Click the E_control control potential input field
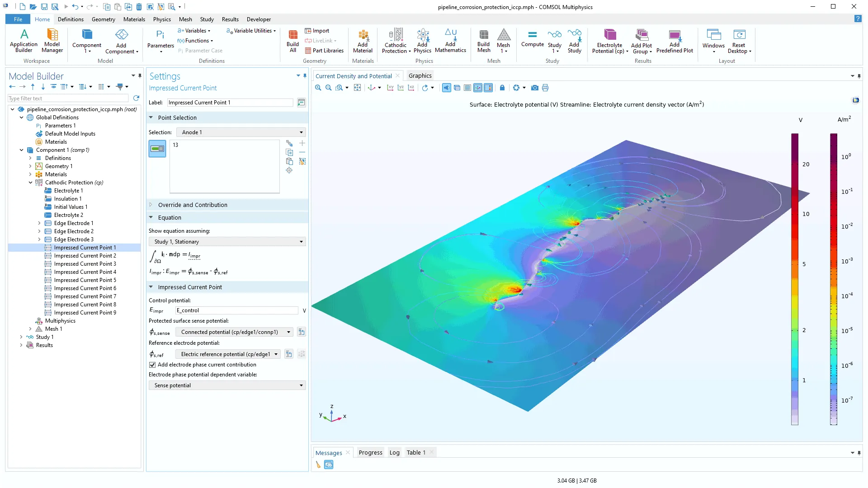 tap(236, 310)
